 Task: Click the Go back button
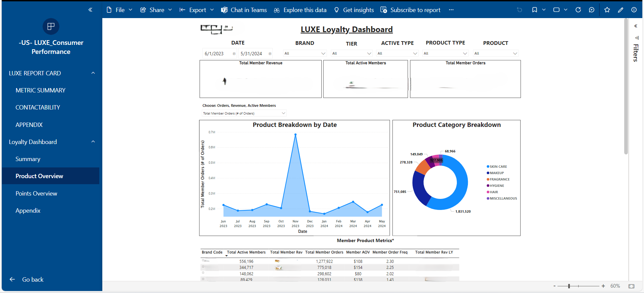27,279
